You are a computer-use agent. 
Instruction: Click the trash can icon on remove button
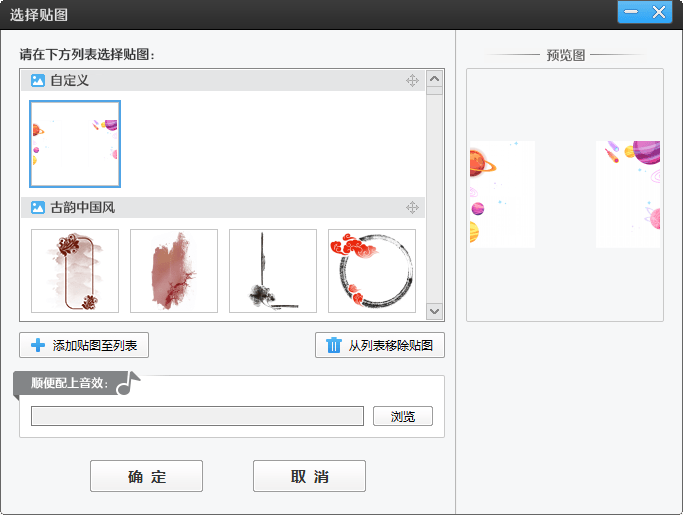pos(334,345)
